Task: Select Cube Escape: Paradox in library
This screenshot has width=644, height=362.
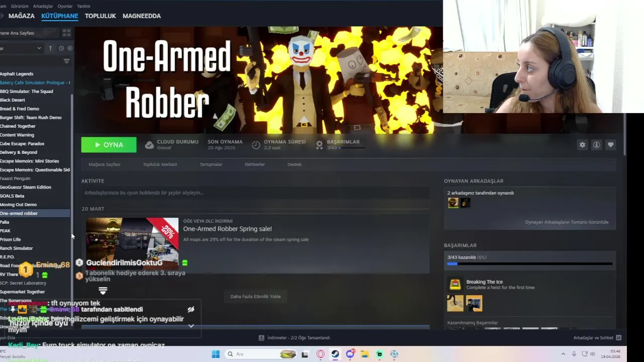Action: [22, 144]
